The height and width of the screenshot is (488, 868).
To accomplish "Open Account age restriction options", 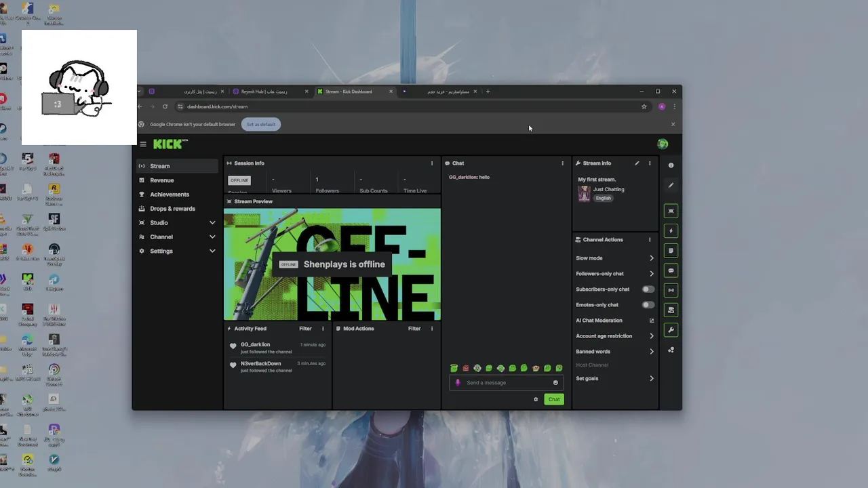I will [x=615, y=336].
